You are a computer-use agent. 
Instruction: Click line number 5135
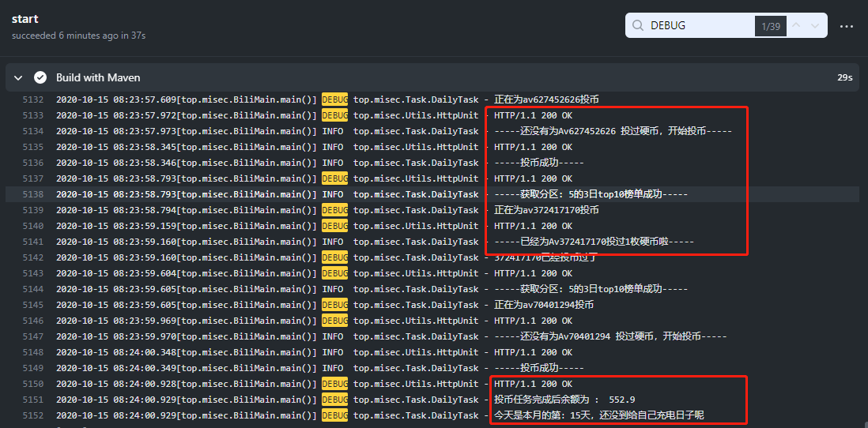pyautogui.click(x=32, y=147)
